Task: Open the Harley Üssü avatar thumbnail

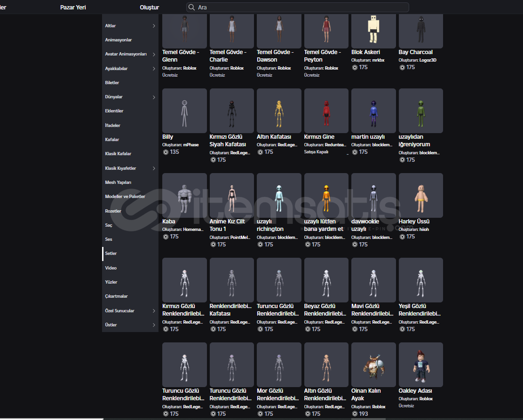Action: pos(421,196)
